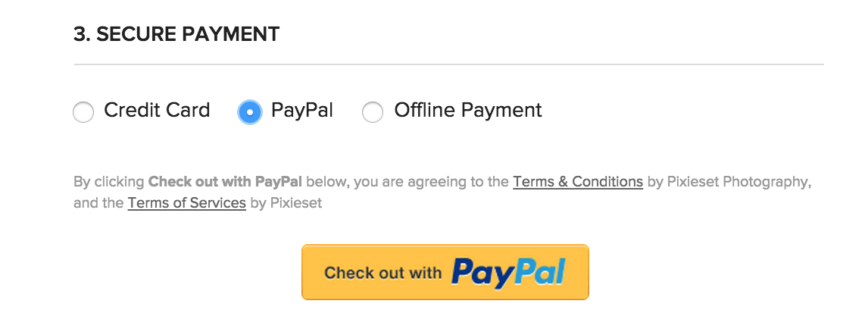
Task: Open the Terms & Conditions link
Action: pos(578,182)
